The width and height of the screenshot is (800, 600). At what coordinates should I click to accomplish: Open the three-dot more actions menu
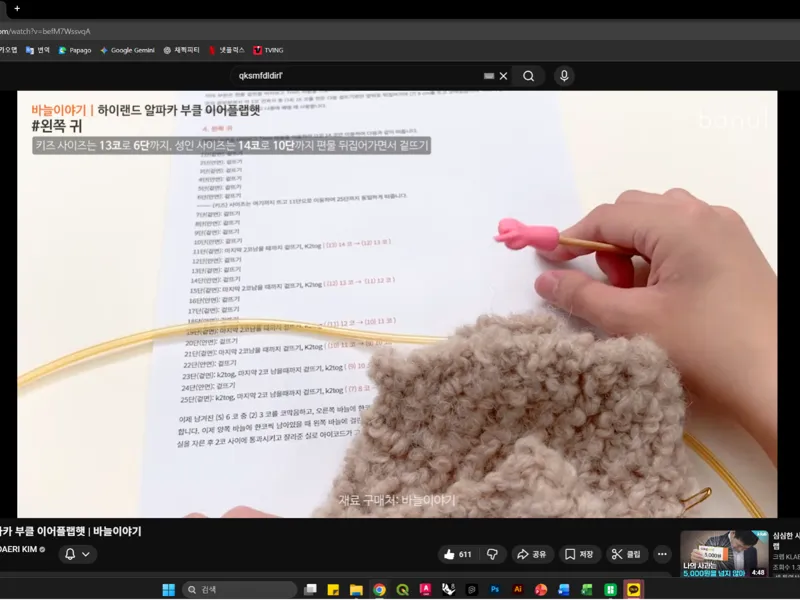tap(662, 555)
